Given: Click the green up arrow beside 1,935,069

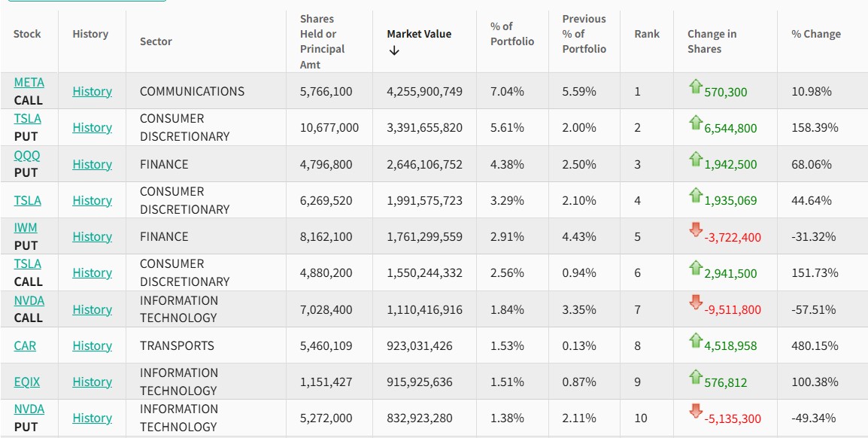Looking at the screenshot, I should (695, 195).
